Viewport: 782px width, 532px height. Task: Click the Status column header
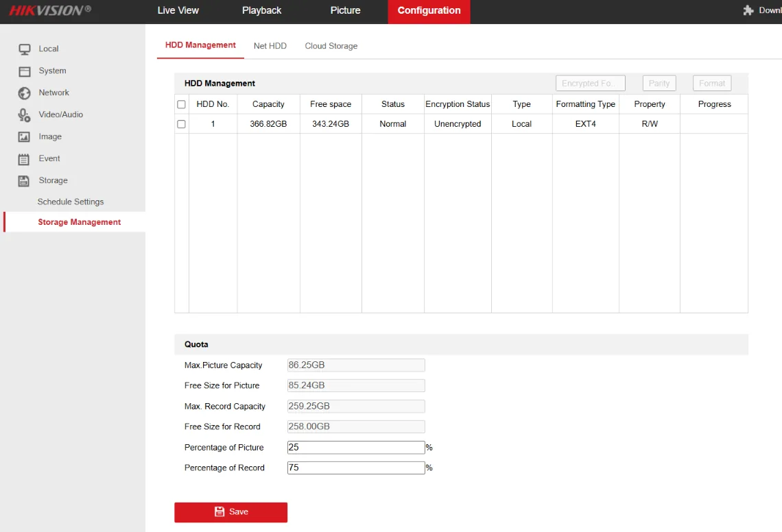[x=393, y=104]
